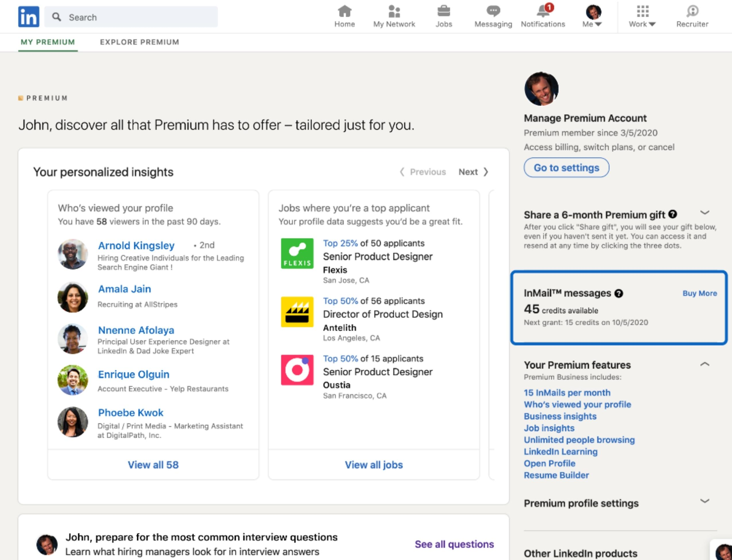The width and height of the screenshot is (732, 560).
Task: Click John's photo next to interview questions
Action: 47,545
